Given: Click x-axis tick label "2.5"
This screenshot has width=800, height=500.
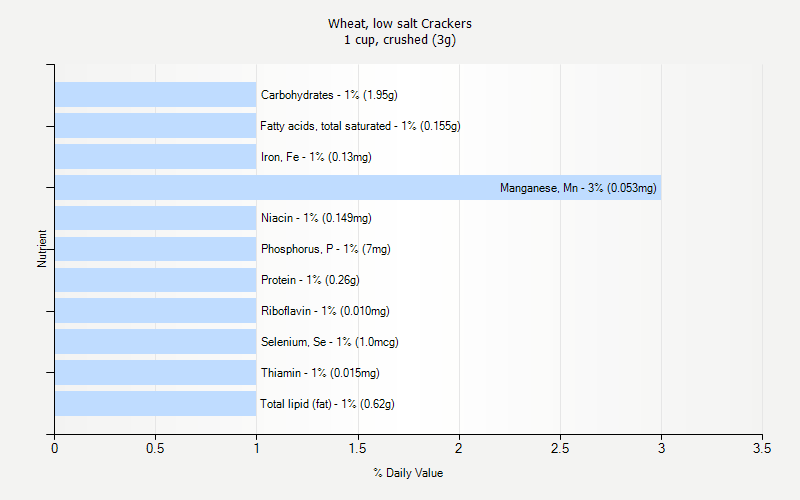Looking at the screenshot, I should pos(560,448).
